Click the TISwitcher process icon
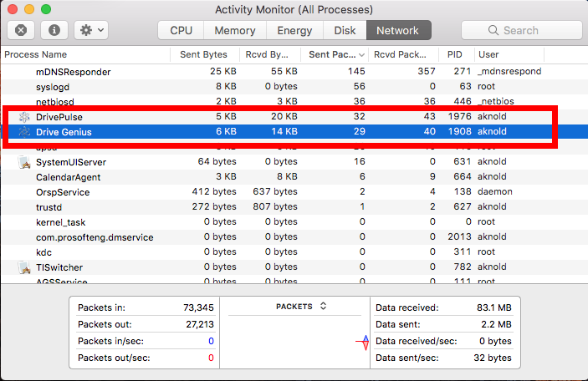Image resolution: width=588 pixels, height=381 pixels. tap(24, 267)
